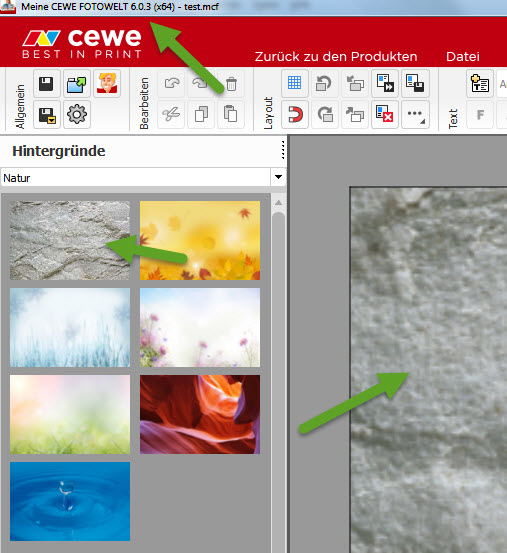Click the Hintergründe panel drag handle

[283, 151]
